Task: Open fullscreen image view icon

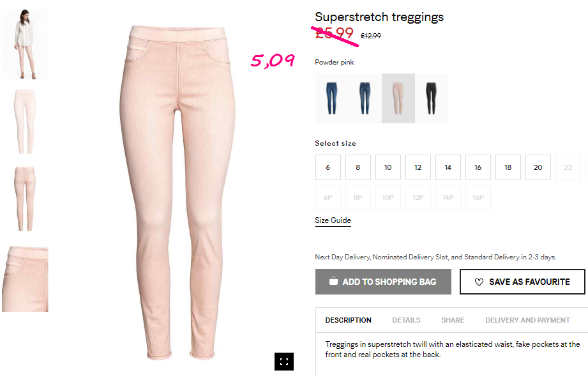Action: click(x=284, y=362)
